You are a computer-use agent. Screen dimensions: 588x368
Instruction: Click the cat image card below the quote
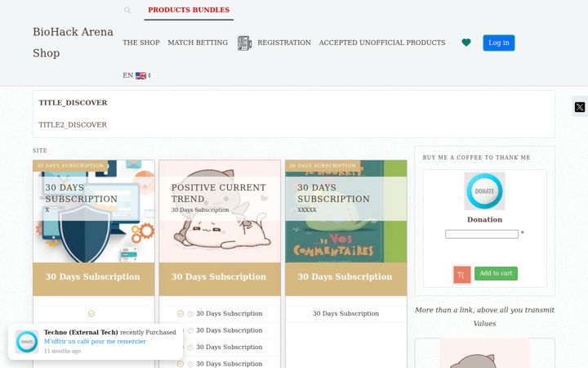[484, 353]
